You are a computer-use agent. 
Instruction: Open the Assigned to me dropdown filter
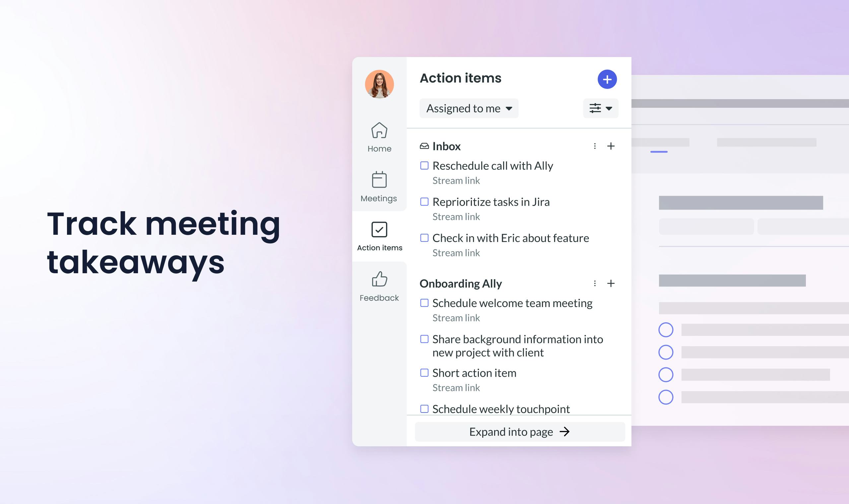[468, 108]
